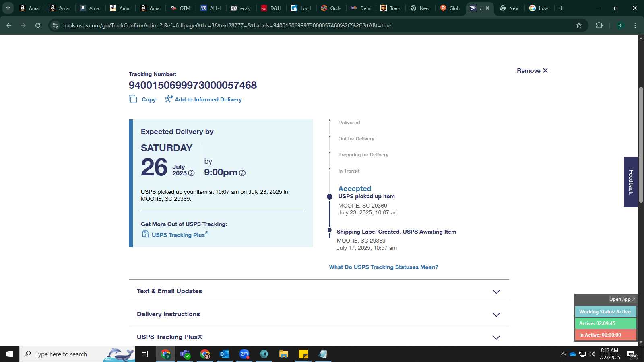Viewport: 644px width, 362px height.
Task: Click Shipping Label Created, USPS Awaiting Item entry
Action: coord(396,232)
